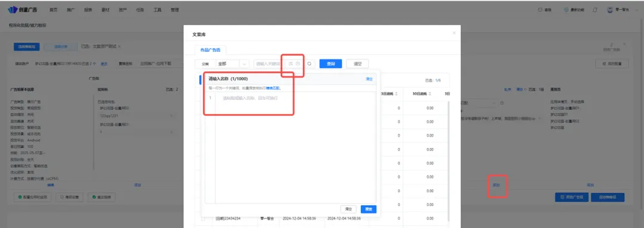Click 清空 link in the name popup header
Screen dimensions: 644x228
[x=369, y=79]
